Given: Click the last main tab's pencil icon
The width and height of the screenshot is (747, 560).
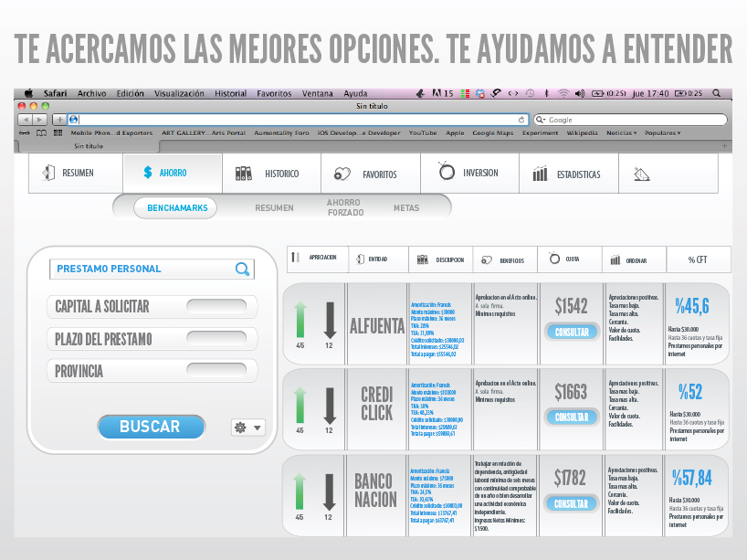Looking at the screenshot, I should pyautogui.click(x=642, y=174).
